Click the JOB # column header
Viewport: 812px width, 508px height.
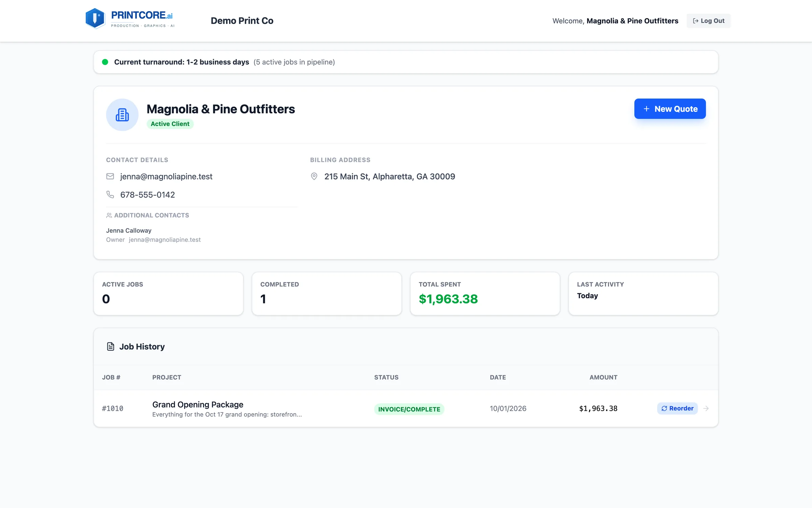click(111, 377)
